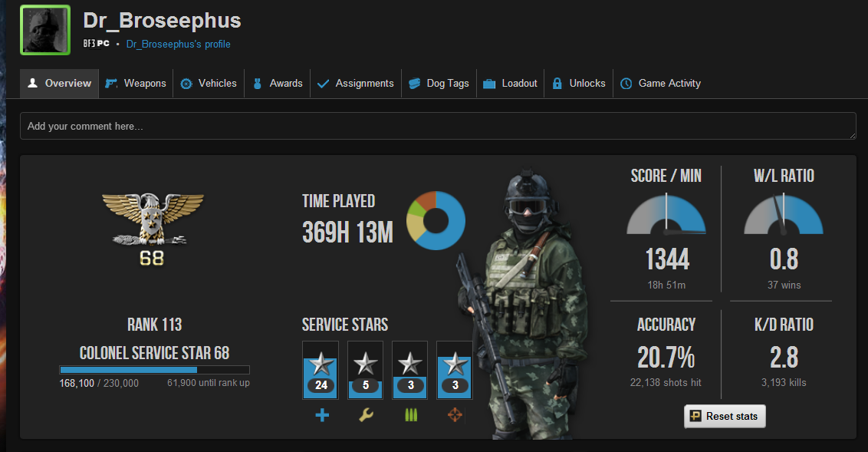868x452 pixels.
Task: Click the Recon service star with 3
Action: (455, 370)
